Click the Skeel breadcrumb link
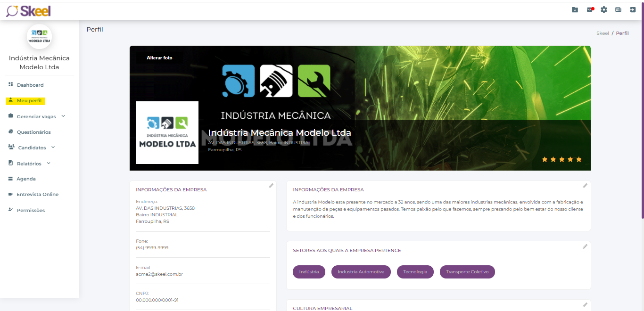Image resolution: width=644 pixels, height=311 pixels. 603,33
